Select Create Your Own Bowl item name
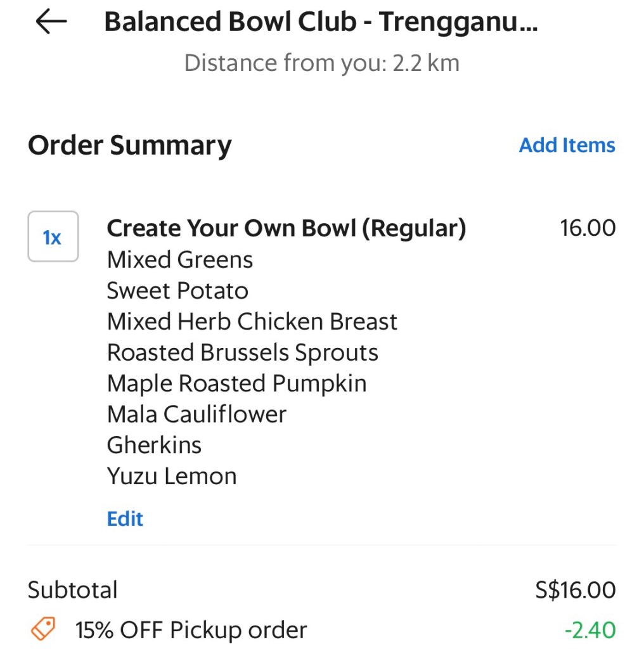The height and width of the screenshot is (649, 644). 286,228
